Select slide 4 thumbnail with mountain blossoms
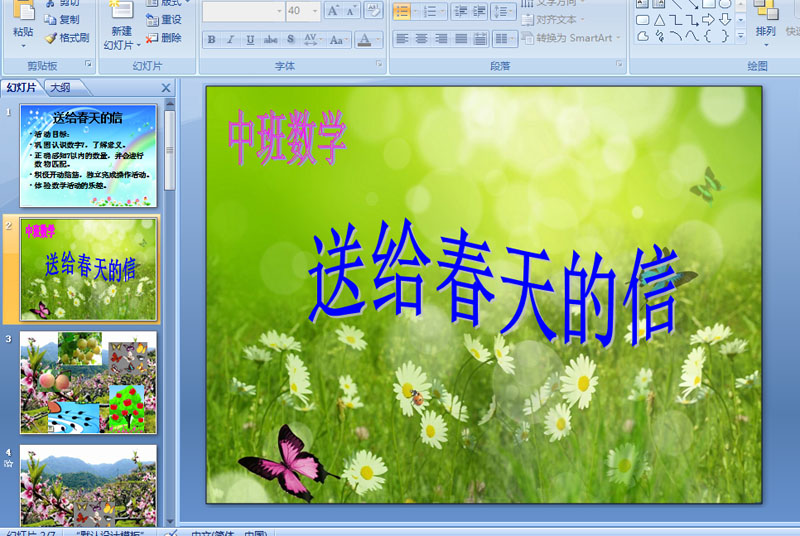The width and height of the screenshot is (800, 536). click(x=88, y=485)
